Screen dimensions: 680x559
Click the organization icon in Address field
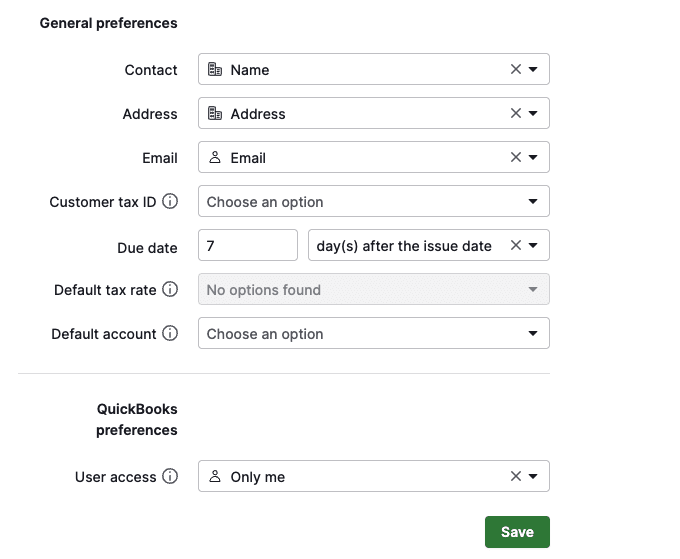215,113
